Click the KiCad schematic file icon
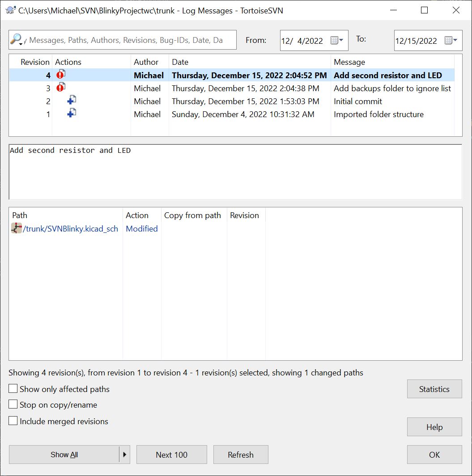 17,228
